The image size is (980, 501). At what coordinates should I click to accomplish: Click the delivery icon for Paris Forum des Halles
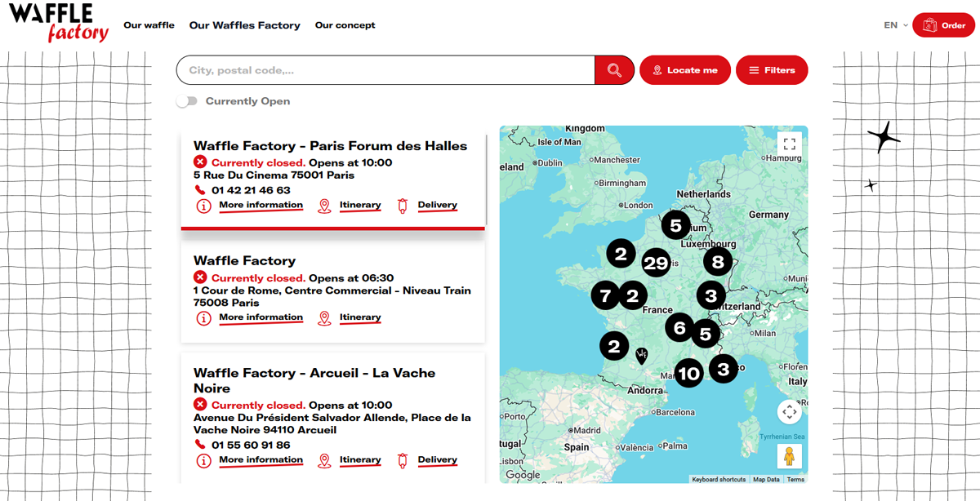(403, 206)
